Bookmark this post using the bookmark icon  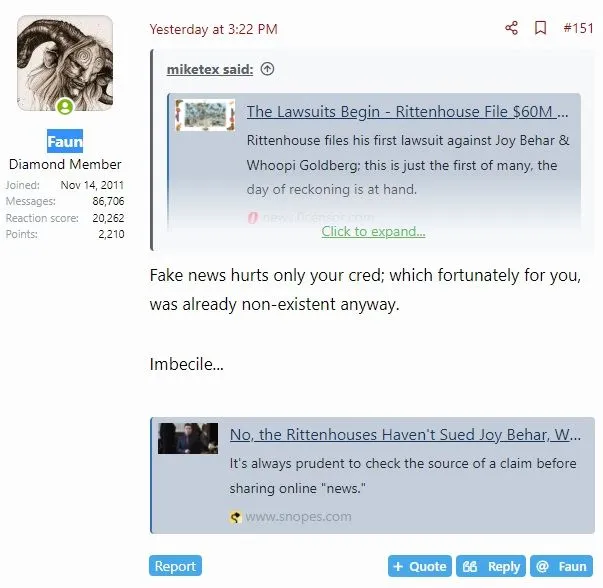pyautogui.click(x=540, y=28)
